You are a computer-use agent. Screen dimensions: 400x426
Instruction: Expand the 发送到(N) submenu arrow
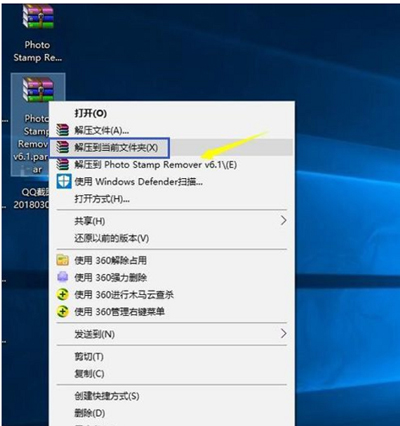[x=283, y=333]
